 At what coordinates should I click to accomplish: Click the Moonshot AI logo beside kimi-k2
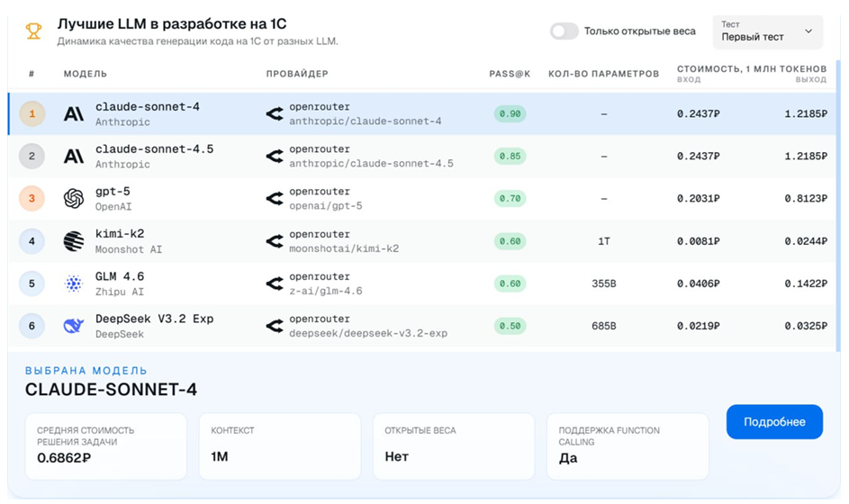(x=74, y=241)
